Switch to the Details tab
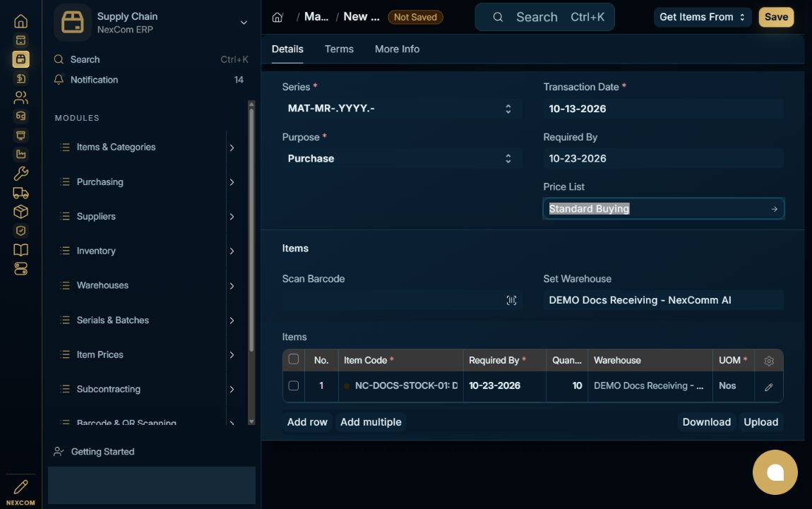Screen dimensions: 812x509 [287, 49]
